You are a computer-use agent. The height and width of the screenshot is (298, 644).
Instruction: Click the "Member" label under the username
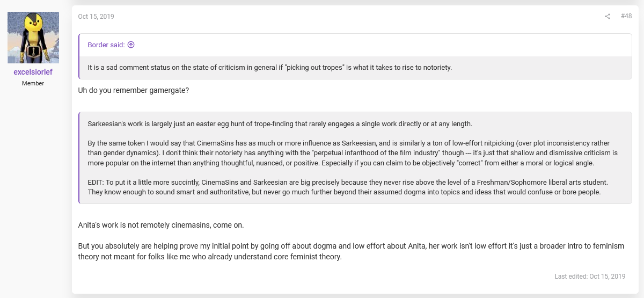[33, 84]
